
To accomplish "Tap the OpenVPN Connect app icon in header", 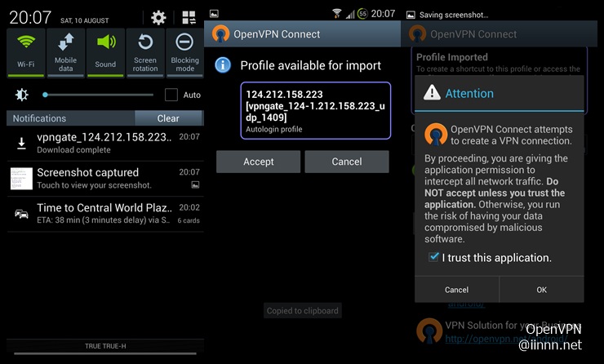I will click(220, 34).
